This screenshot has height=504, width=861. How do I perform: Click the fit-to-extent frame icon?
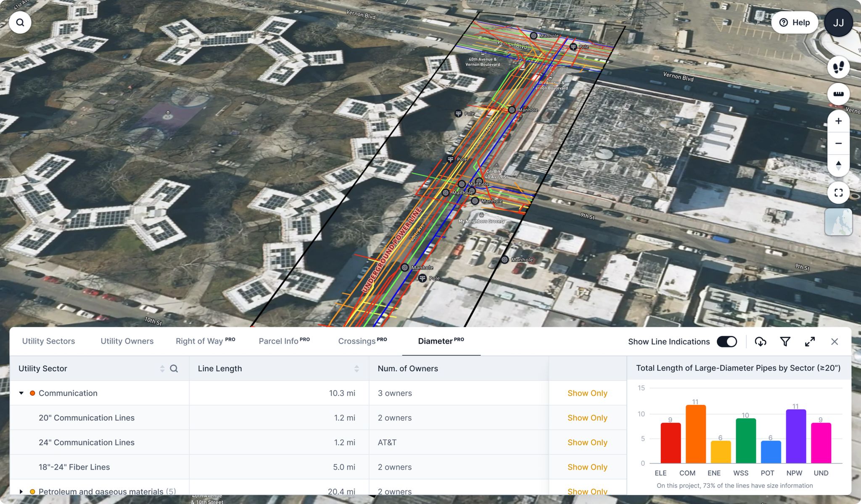tap(838, 193)
